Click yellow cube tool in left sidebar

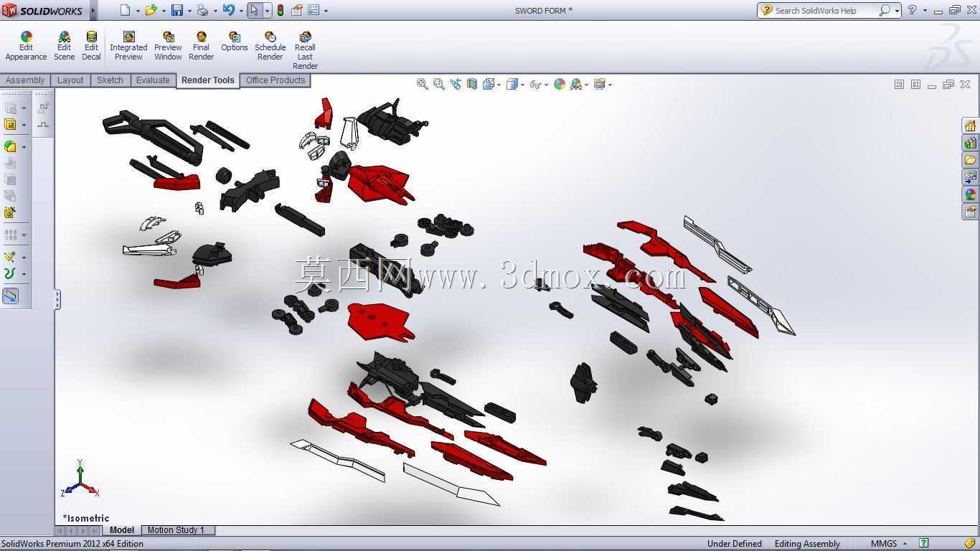click(x=10, y=125)
